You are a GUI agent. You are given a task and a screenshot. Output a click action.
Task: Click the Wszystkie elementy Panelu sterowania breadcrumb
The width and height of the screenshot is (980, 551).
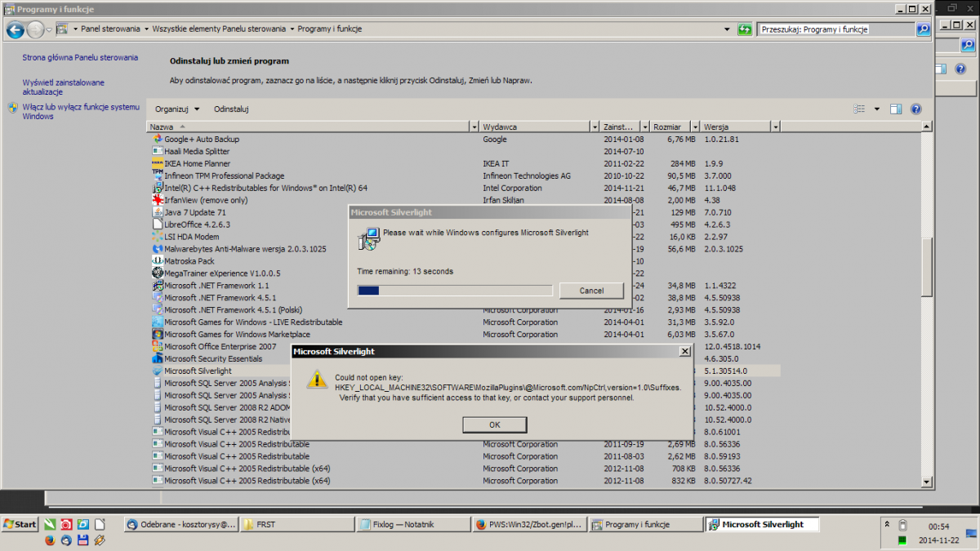click(x=220, y=29)
